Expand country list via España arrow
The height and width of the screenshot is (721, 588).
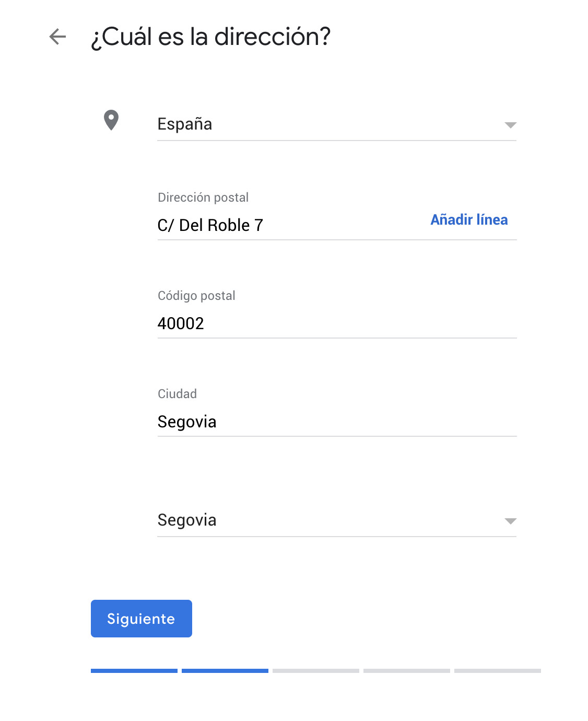pyautogui.click(x=511, y=125)
